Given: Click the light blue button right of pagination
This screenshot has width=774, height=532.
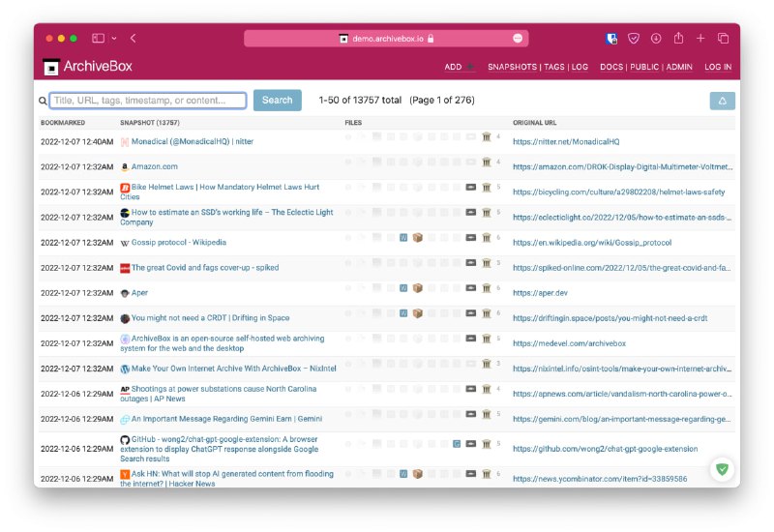Looking at the screenshot, I should [x=722, y=101].
